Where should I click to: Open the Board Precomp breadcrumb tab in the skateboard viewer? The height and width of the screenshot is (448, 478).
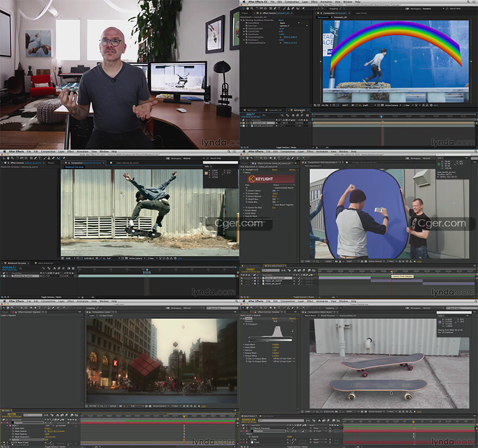pyautogui.click(x=328, y=316)
